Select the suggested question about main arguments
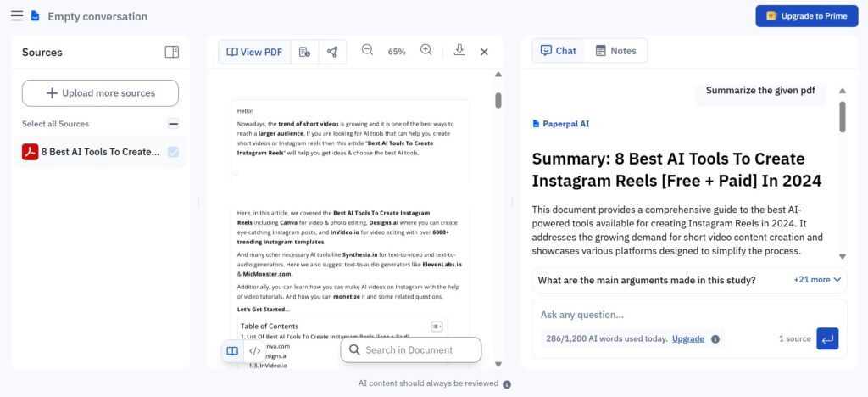868x397 pixels. (647, 280)
